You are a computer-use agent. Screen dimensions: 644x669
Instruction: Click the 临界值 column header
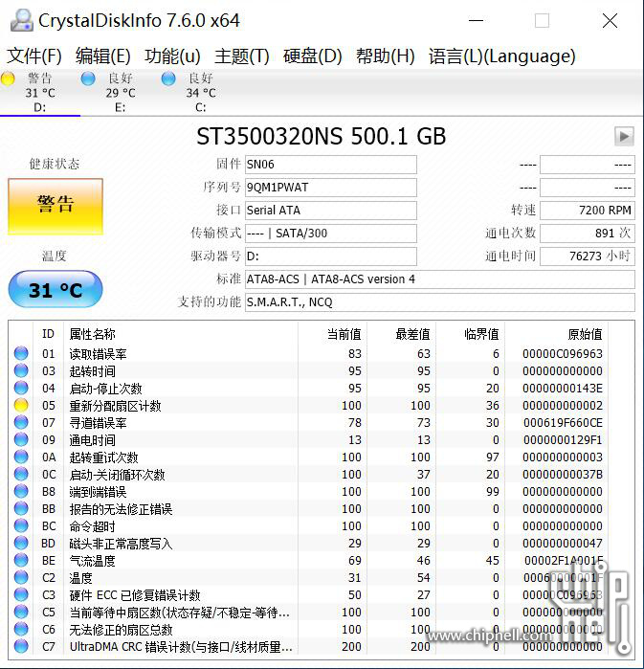[x=471, y=334]
